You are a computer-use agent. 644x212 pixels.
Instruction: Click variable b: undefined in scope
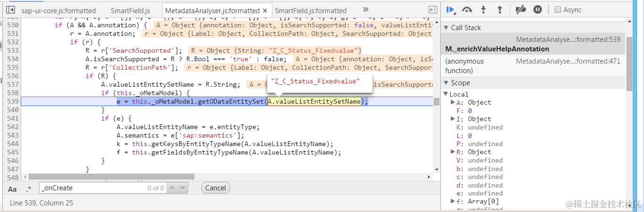pos(479,168)
